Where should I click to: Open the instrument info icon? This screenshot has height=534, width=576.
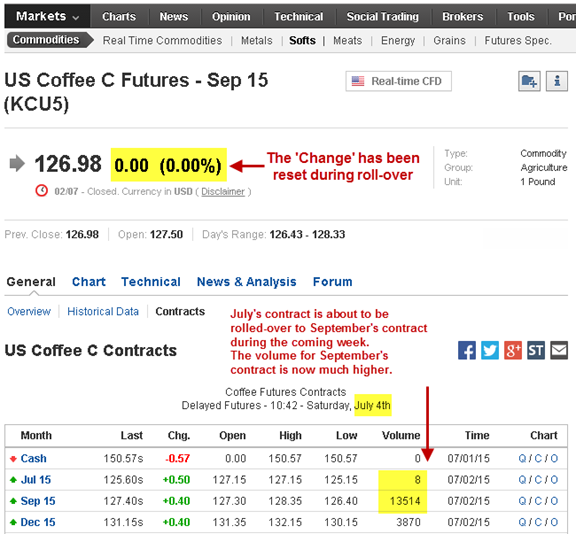point(557,81)
